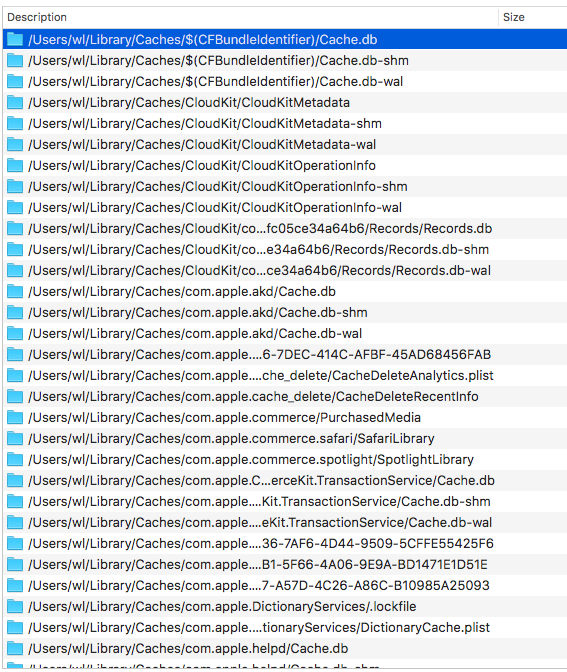Select the Kit.TransactionService/Cache.db-shm path
Screen dimensions: 567x672
(x=259, y=502)
